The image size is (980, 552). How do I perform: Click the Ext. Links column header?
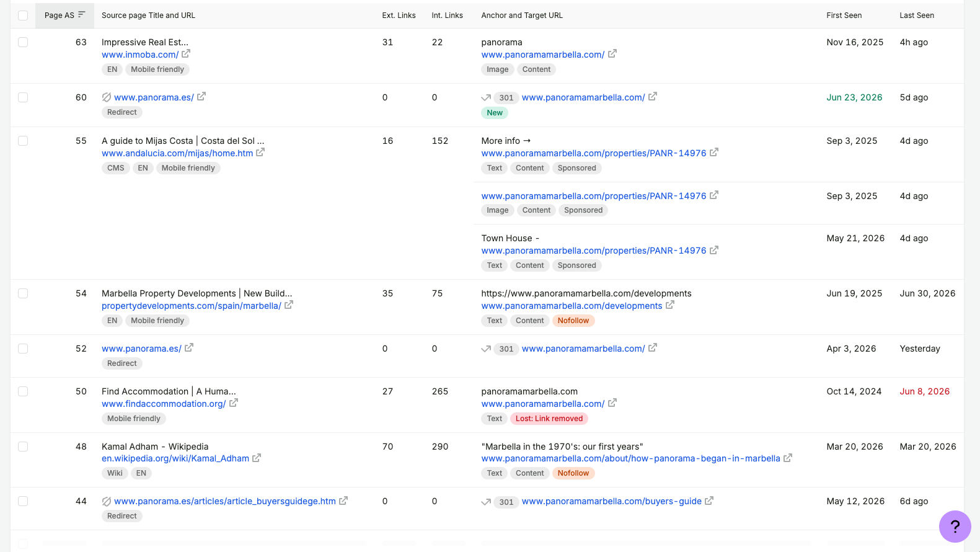(399, 16)
